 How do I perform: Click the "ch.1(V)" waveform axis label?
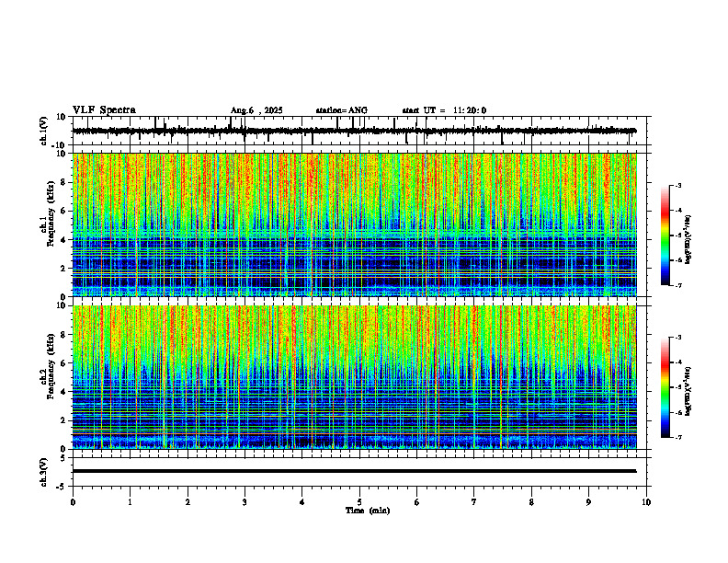(x=44, y=131)
